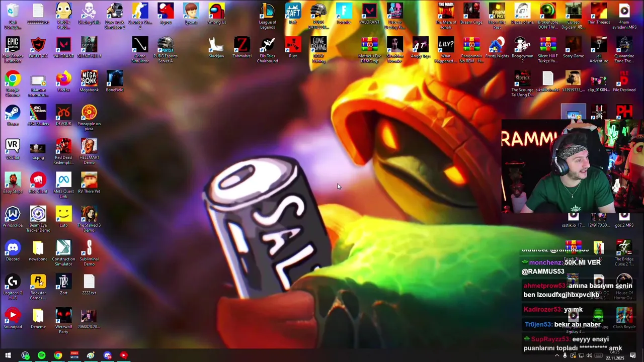Select the Boogeyman 2 icon
Screen dimensions: 644x362
pos(522,49)
